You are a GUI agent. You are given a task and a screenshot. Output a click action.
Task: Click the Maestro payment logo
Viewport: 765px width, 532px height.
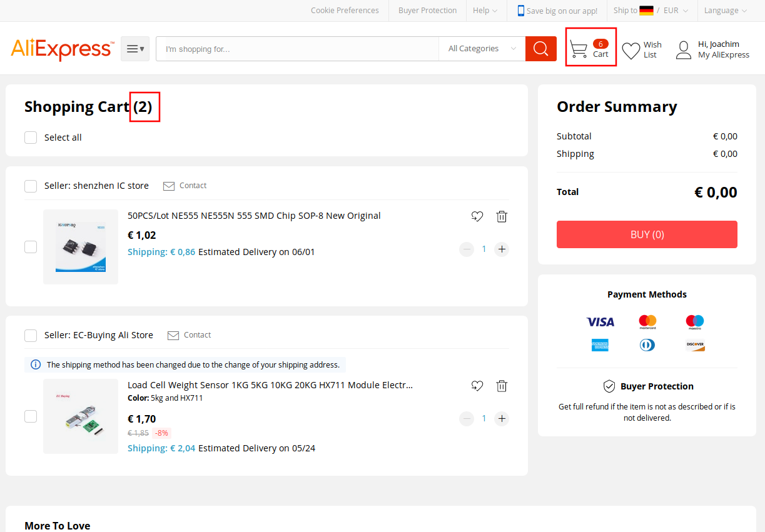(694, 322)
